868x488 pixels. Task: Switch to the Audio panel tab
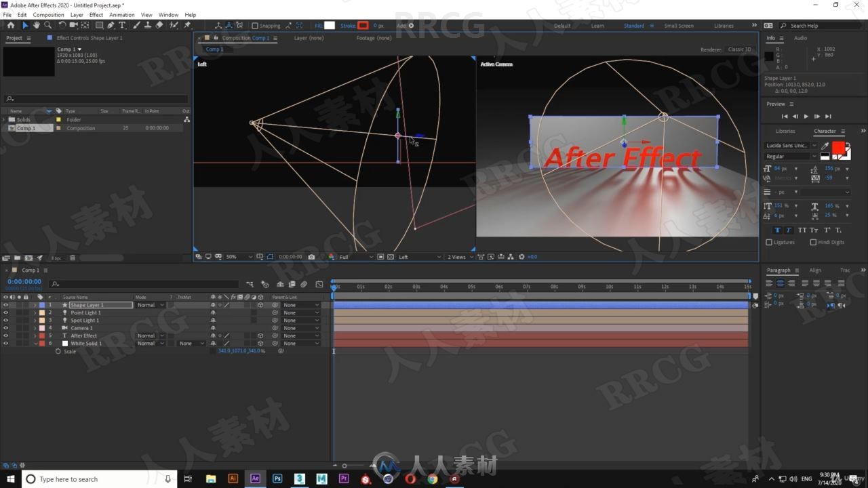pos(800,38)
